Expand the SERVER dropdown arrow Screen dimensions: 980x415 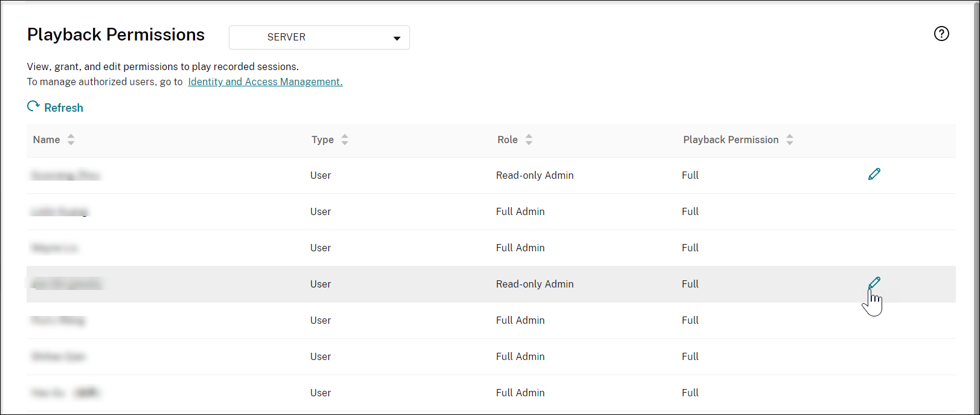pyautogui.click(x=397, y=38)
